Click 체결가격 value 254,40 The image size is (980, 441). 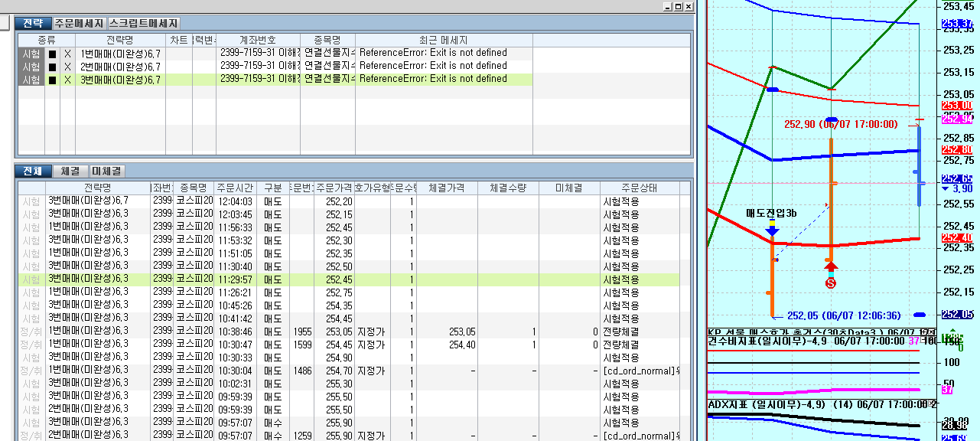447,345
